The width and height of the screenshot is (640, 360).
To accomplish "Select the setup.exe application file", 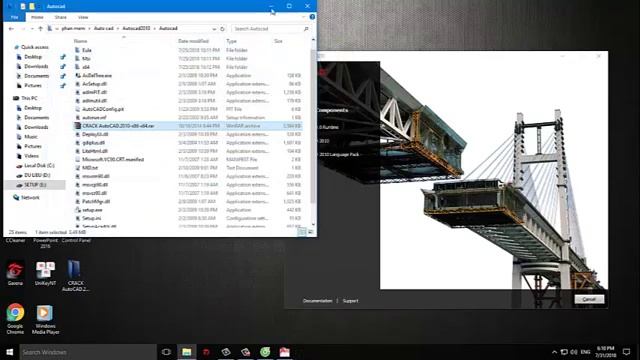I will pyautogui.click(x=92, y=210).
